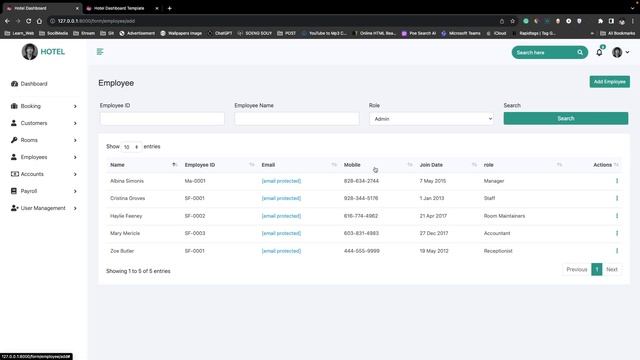Click the HOTEL logo
Image resolution: width=640 pixels, height=360 pixels.
pos(44,52)
